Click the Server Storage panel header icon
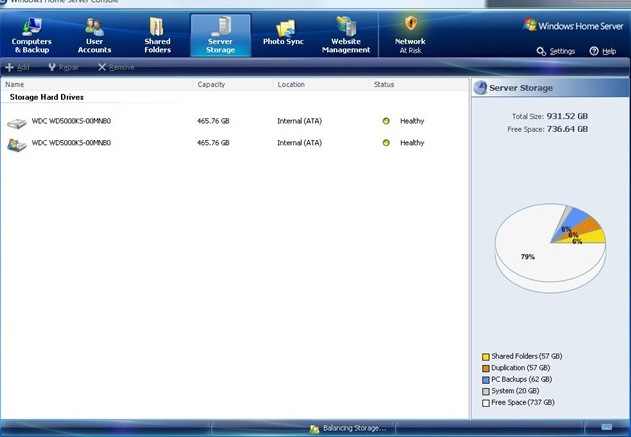The width and height of the screenshot is (631, 437). (x=480, y=88)
